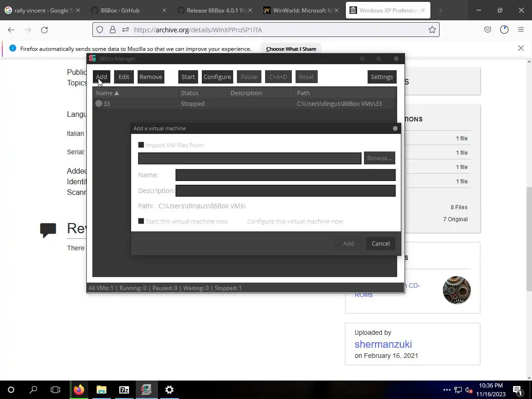This screenshot has width=532, height=399.
Task: Open the Firefox account/extension circular icon
Action: (x=504, y=30)
